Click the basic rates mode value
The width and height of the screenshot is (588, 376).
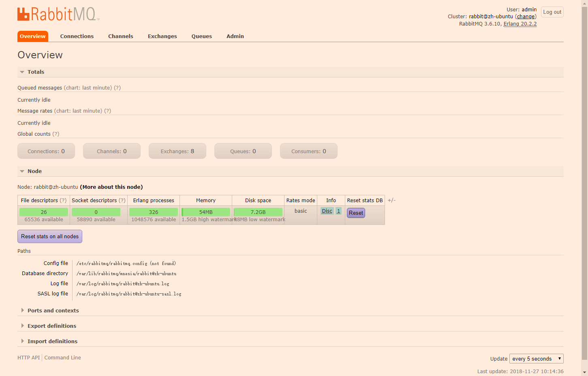pyautogui.click(x=301, y=211)
